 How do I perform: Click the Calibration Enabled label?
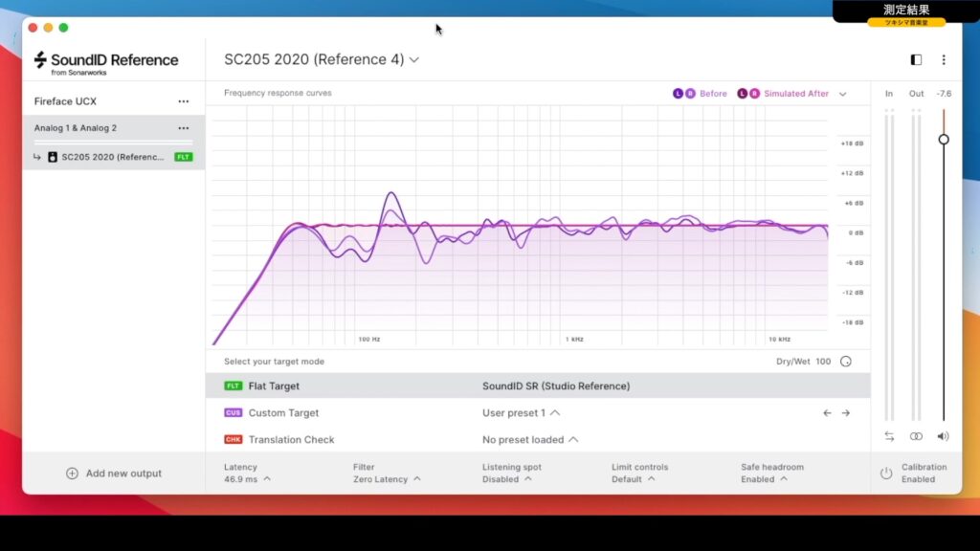(x=924, y=473)
